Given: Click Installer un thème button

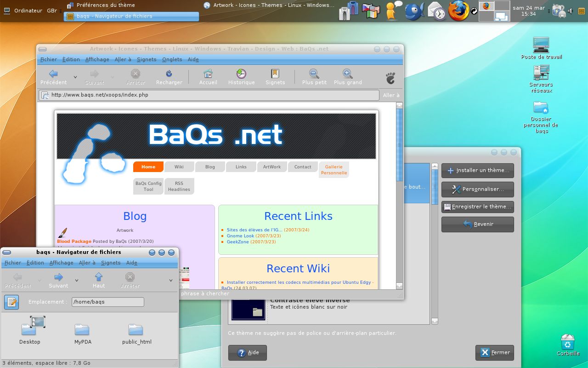Looking at the screenshot, I should tap(478, 171).
